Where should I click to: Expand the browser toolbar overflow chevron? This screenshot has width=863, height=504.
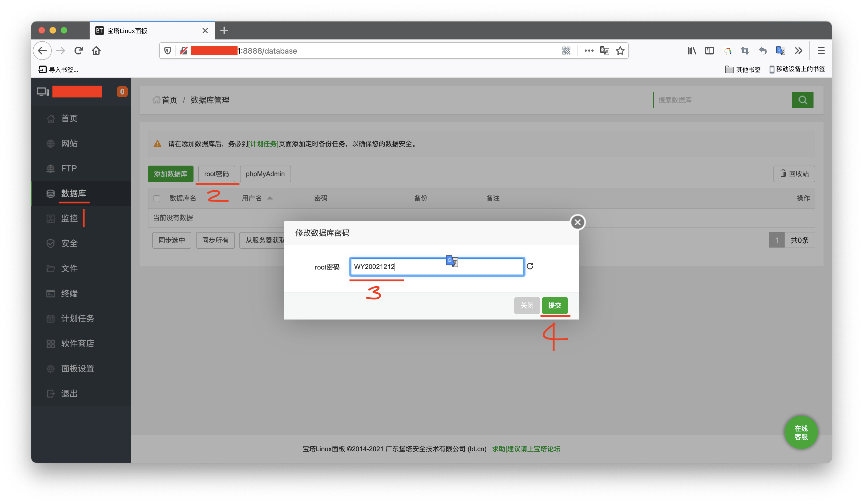798,51
